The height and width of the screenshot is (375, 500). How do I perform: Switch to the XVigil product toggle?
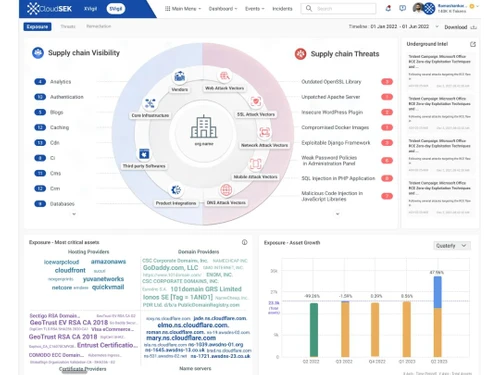pos(90,9)
